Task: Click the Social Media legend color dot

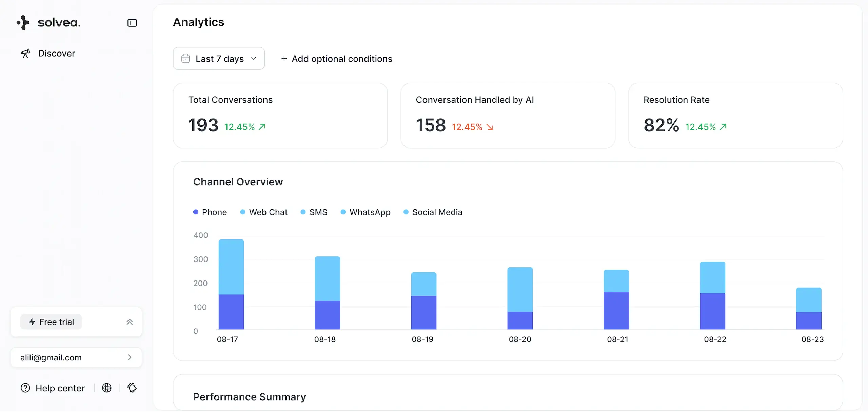Action: tap(406, 212)
